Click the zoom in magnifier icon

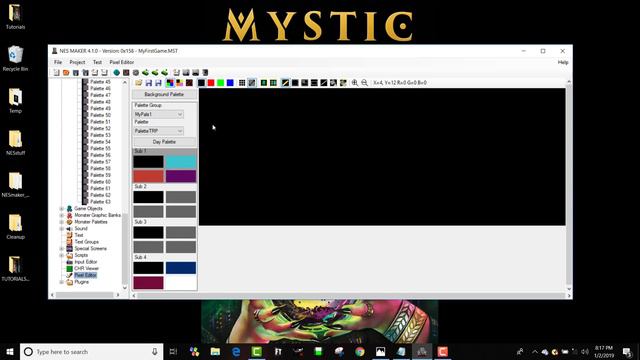click(355, 83)
